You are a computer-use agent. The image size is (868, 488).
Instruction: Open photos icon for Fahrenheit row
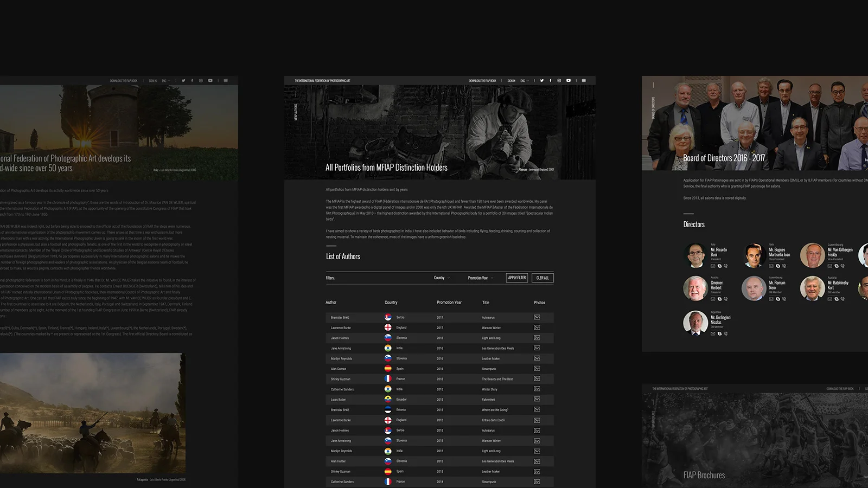point(537,399)
